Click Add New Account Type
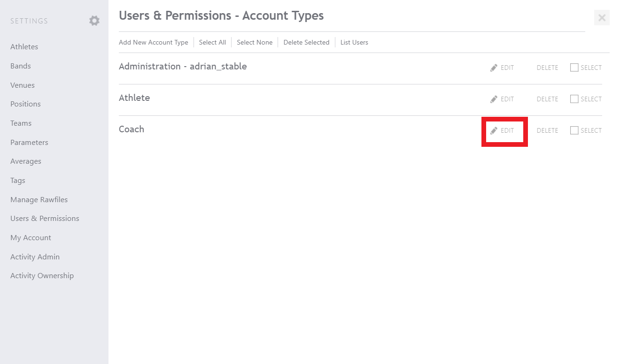The height and width of the screenshot is (364, 620). point(154,42)
